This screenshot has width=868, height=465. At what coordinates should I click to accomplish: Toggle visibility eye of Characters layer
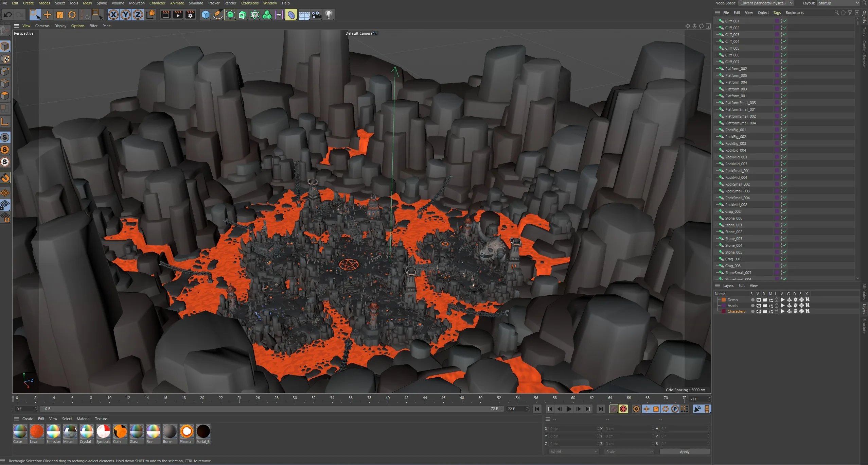(758, 311)
